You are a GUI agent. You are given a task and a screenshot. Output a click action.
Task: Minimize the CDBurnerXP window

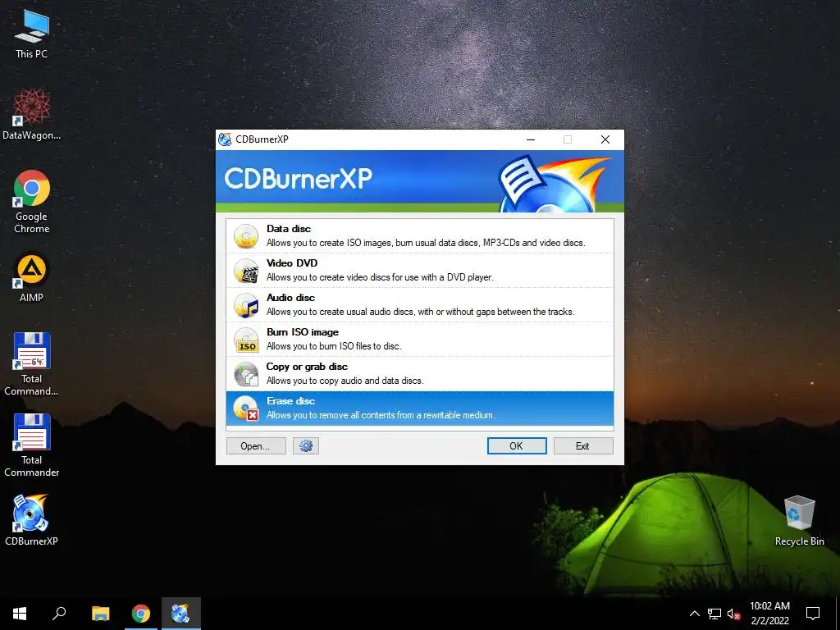[x=531, y=139]
